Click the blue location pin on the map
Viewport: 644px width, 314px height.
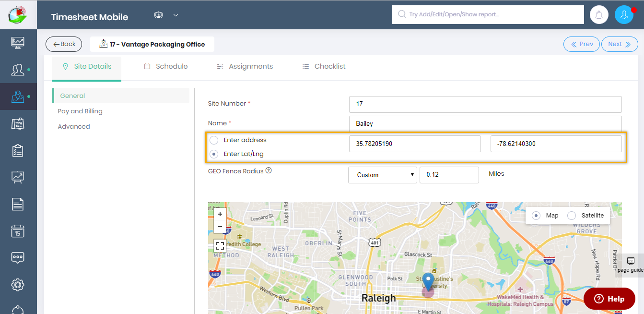pyautogui.click(x=428, y=281)
